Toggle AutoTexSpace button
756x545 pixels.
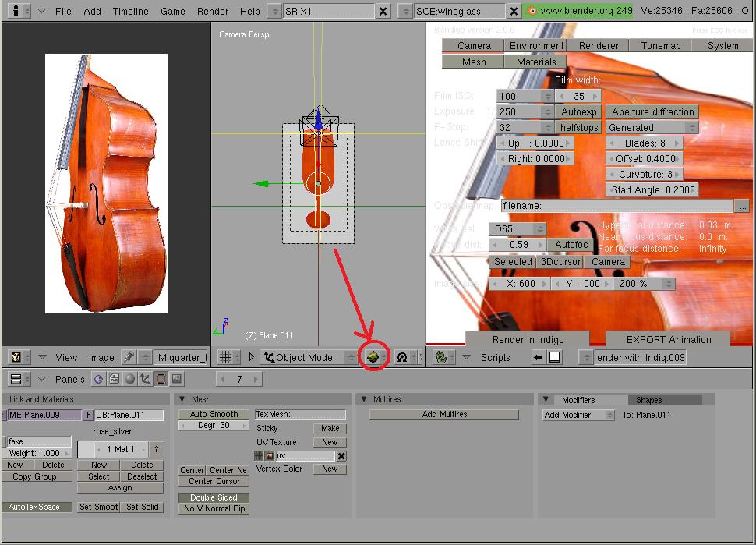click(x=37, y=507)
